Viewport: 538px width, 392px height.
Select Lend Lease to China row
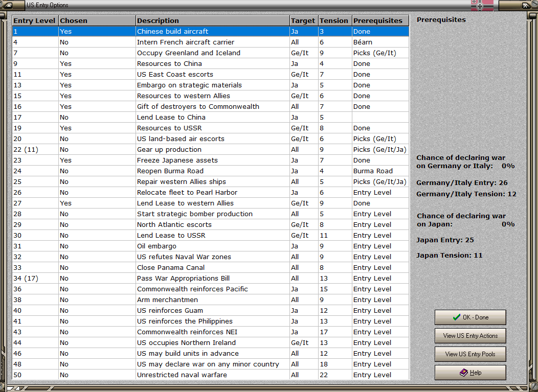tap(211, 117)
